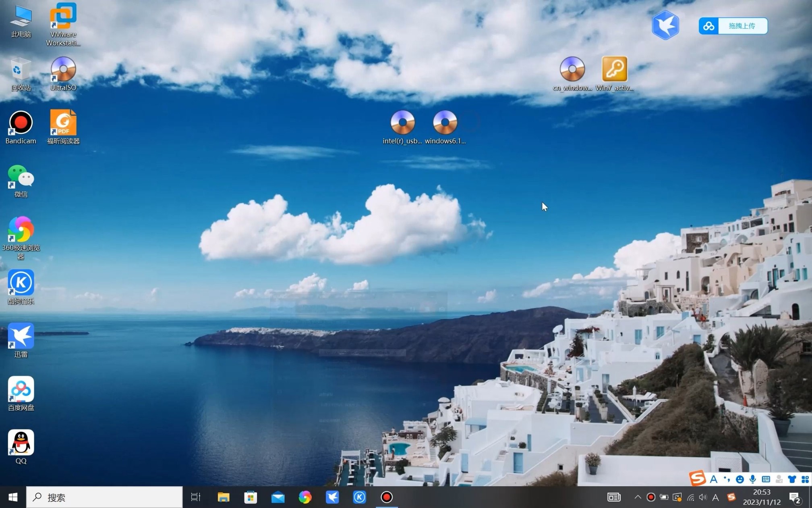The width and height of the screenshot is (812, 508).
Task: Select the QQ penguin desktop icon
Action: 21,443
